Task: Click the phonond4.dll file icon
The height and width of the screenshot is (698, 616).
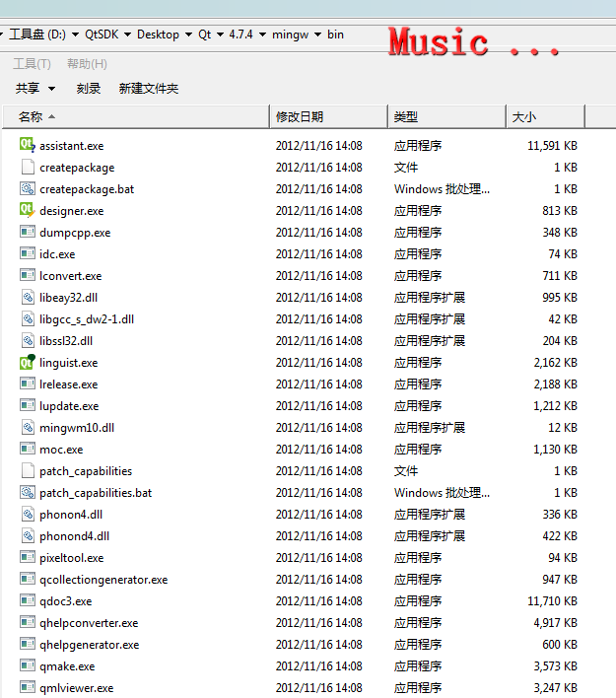Action: point(28,535)
